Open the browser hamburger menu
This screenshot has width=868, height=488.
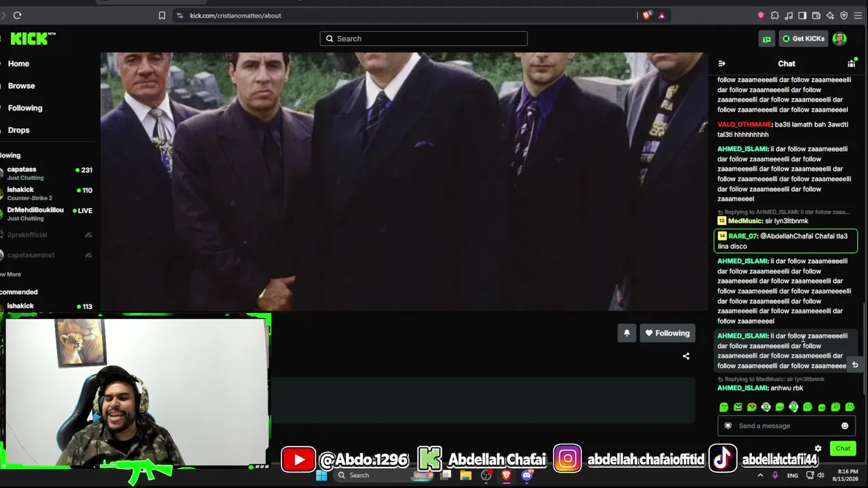coord(859,16)
